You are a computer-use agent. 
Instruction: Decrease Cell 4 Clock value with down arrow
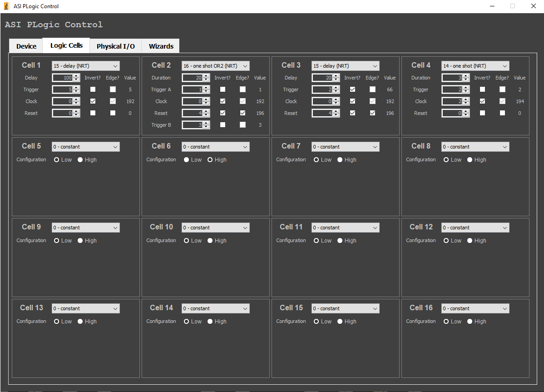(466, 104)
